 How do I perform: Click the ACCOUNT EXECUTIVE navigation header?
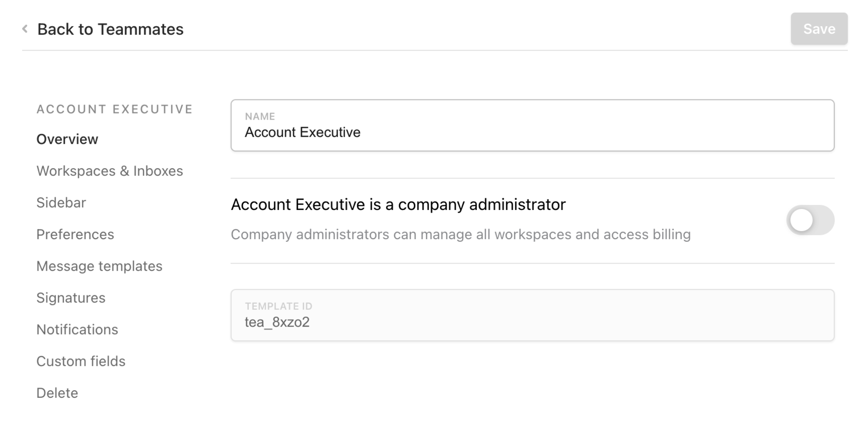click(x=115, y=110)
